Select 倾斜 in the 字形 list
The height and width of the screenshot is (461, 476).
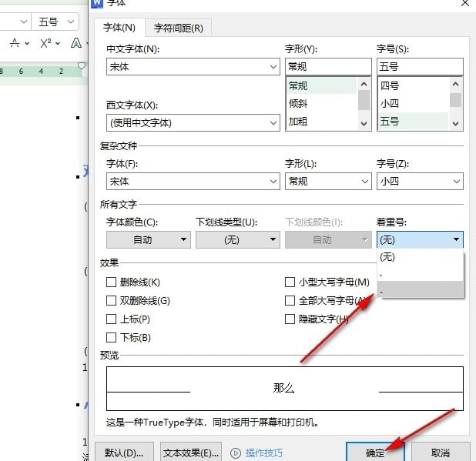321,104
